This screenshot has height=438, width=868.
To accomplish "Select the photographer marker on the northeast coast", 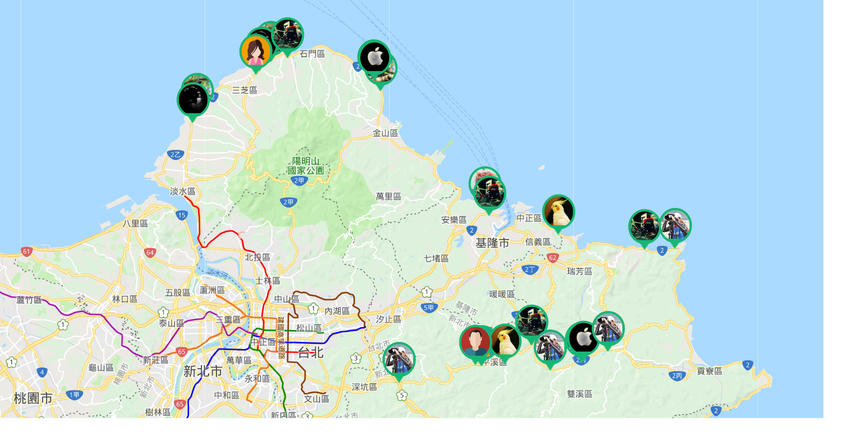I will (x=676, y=225).
